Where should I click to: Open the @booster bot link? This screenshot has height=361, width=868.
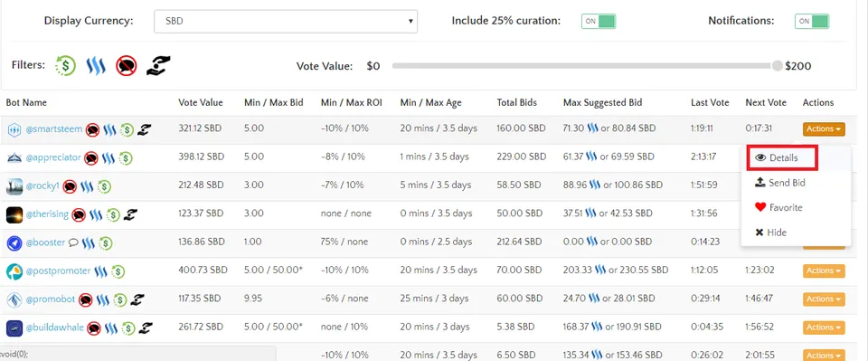pos(45,242)
